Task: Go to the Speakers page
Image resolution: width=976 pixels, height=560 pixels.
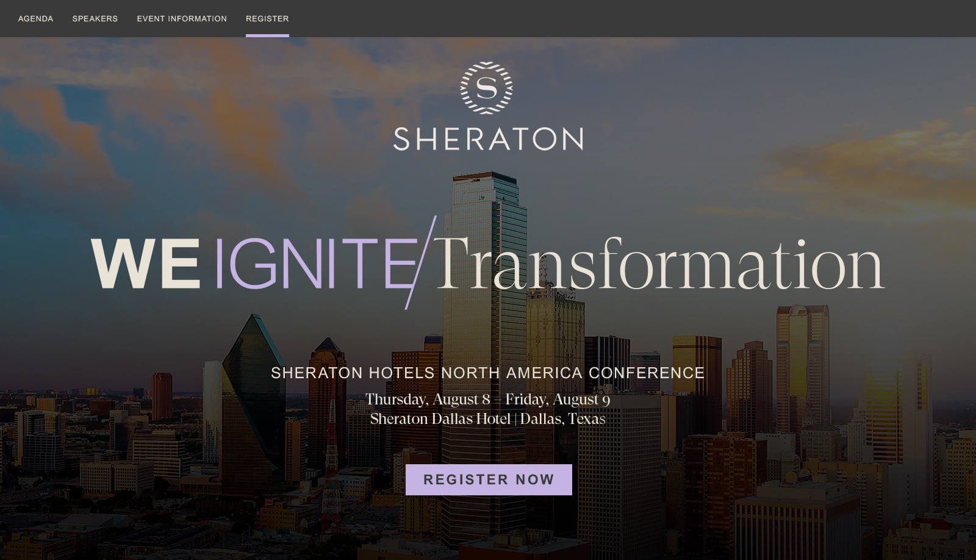Action: click(95, 19)
